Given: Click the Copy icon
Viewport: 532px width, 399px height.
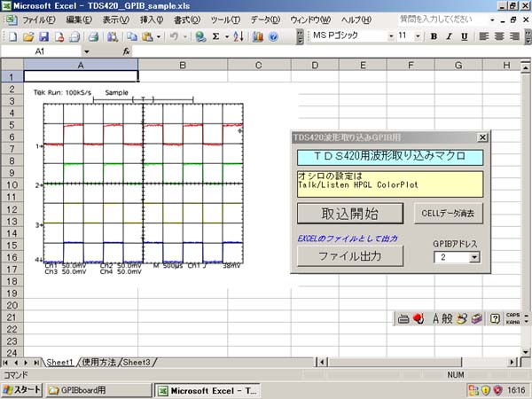Looking at the screenshot, I should [131, 36].
